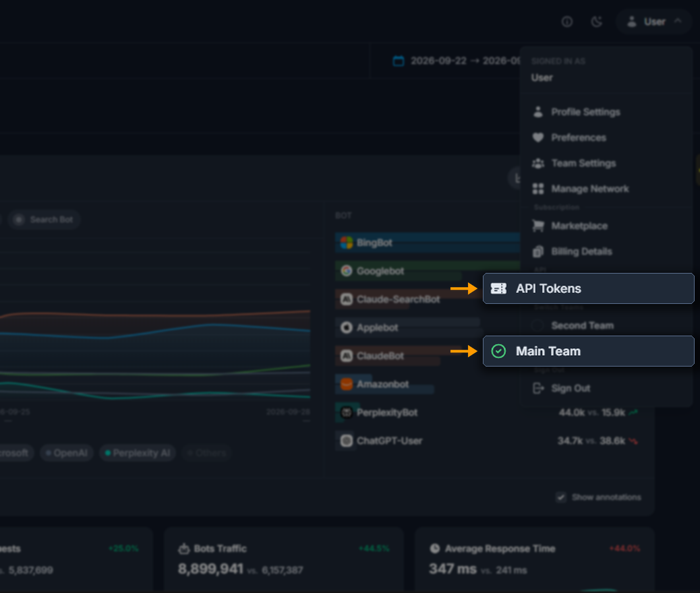Collapse the User account dropdown

653,22
